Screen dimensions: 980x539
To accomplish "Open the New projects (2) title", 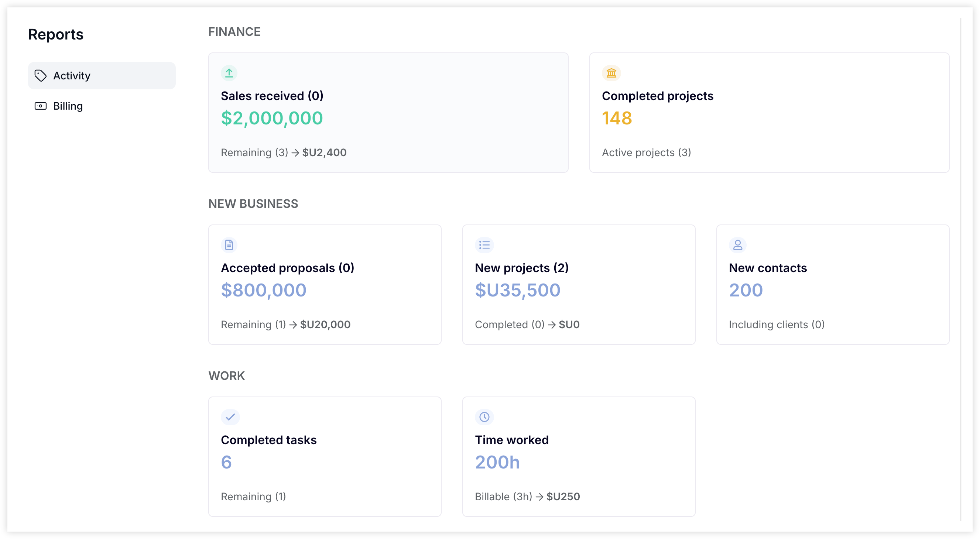I will click(522, 268).
